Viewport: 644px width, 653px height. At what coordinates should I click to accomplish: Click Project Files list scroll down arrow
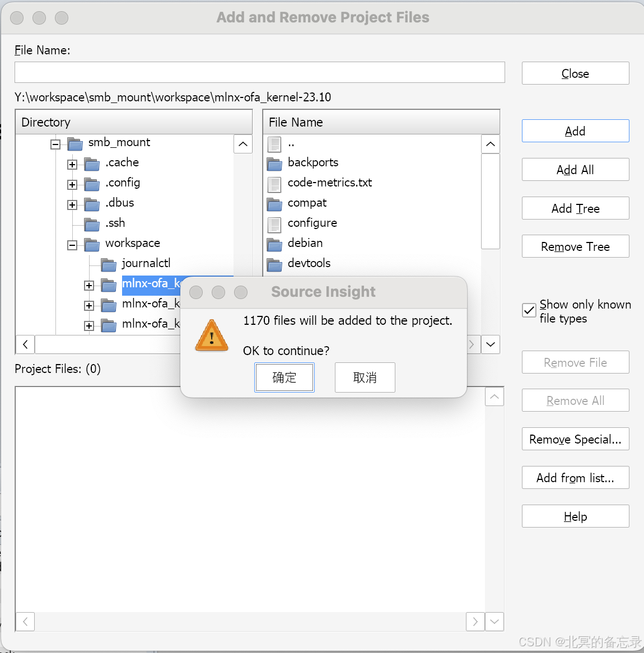[x=494, y=622]
